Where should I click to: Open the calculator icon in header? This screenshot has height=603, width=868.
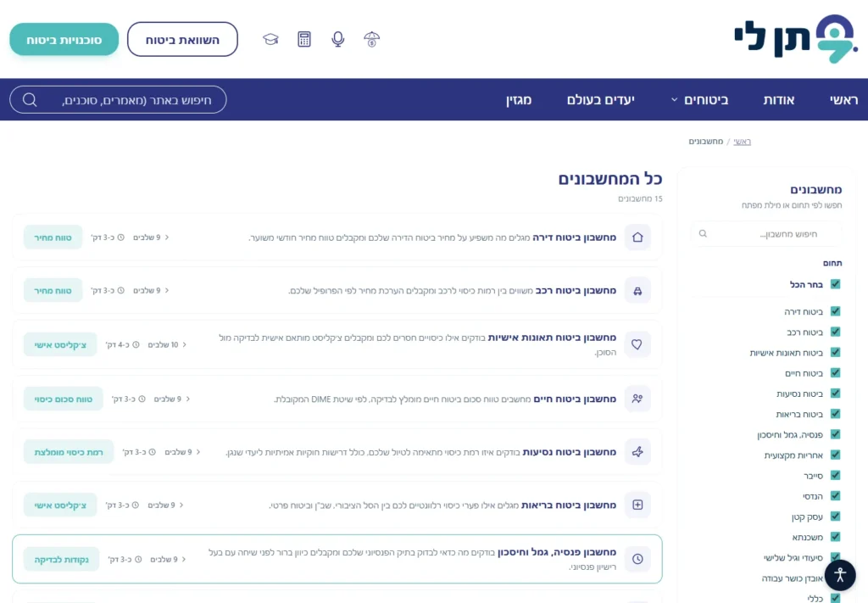[304, 39]
